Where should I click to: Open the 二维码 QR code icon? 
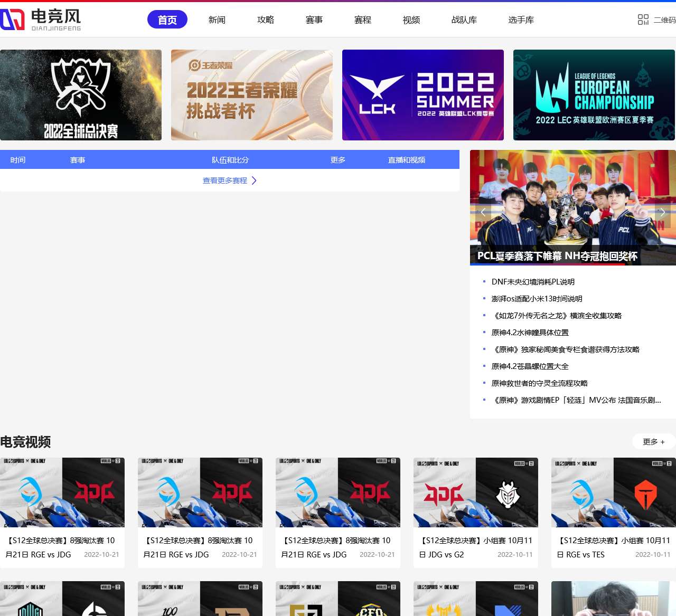click(x=643, y=20)
